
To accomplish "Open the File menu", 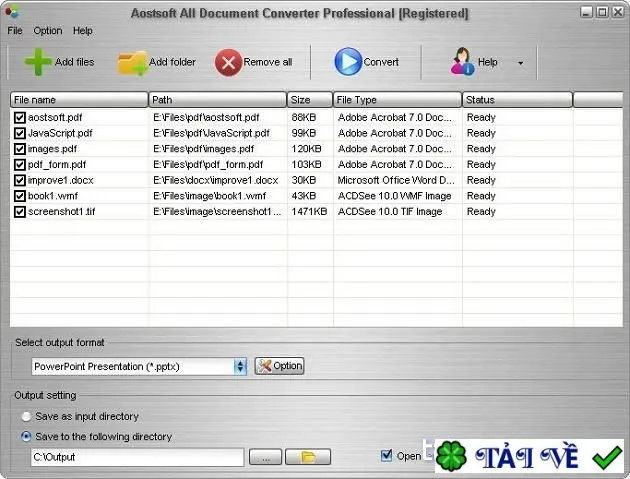I will [x=15, y=31].
